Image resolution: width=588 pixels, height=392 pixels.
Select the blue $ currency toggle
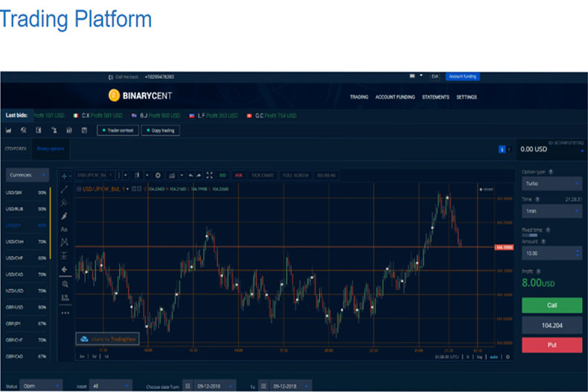(x=502, y=150)
